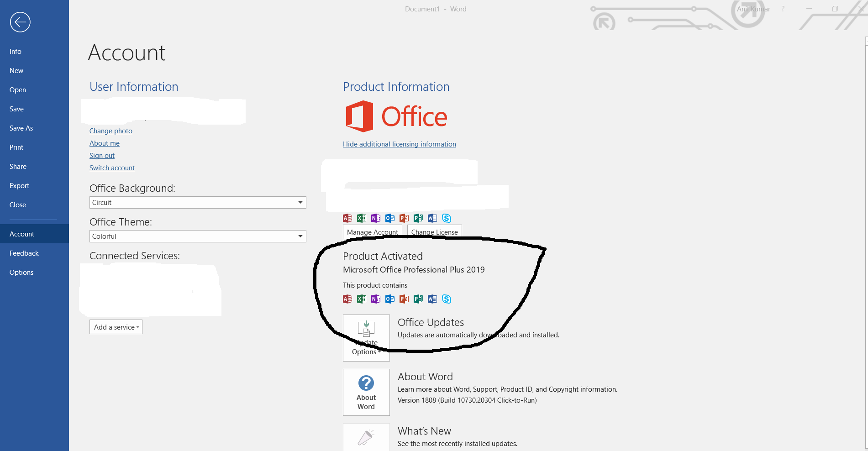Click the OneNote icon under This product contains
Screen dimensions: 868x451
[376, 299]
